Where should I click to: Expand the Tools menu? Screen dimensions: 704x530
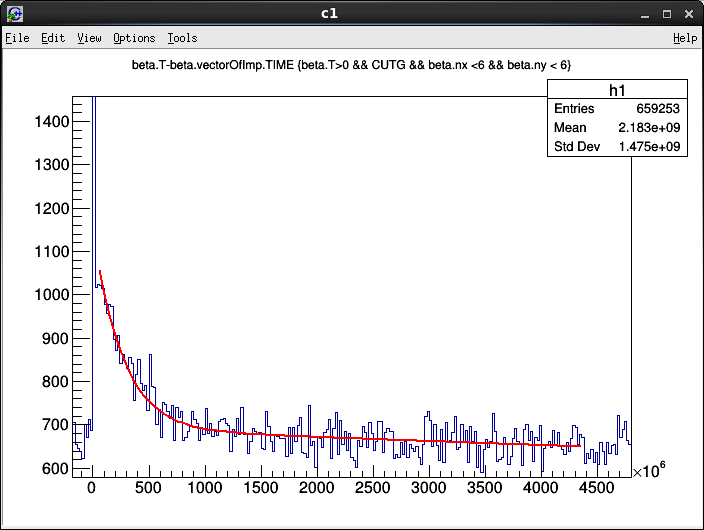coord(182,38)
